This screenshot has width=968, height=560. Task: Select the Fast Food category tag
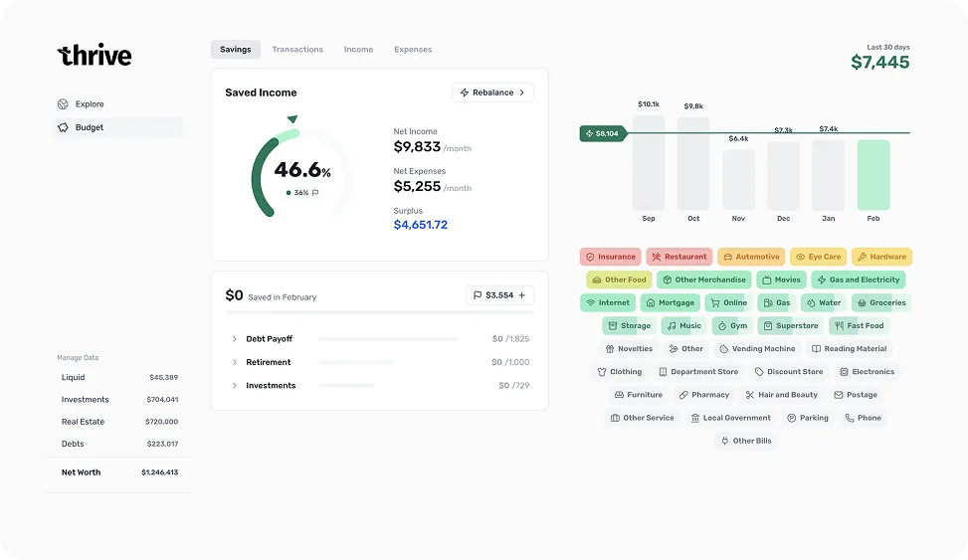860,326
